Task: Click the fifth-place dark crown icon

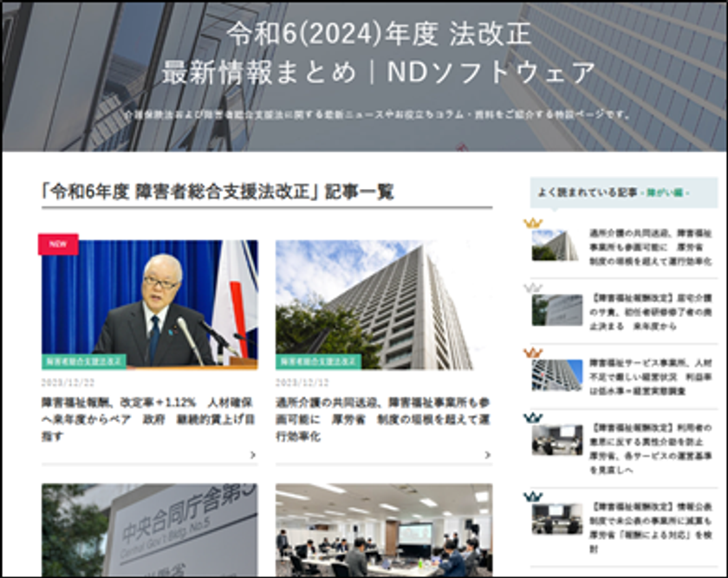Action: 532,497
